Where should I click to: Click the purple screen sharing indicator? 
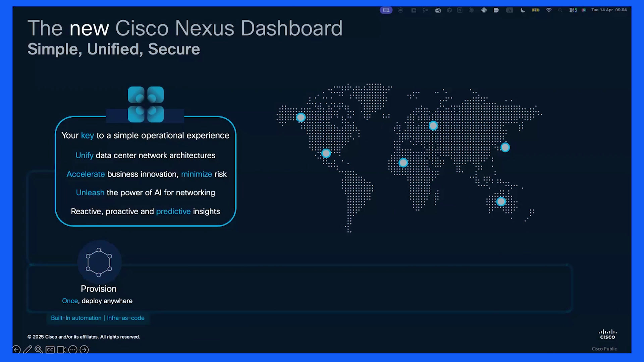[386, 10]
